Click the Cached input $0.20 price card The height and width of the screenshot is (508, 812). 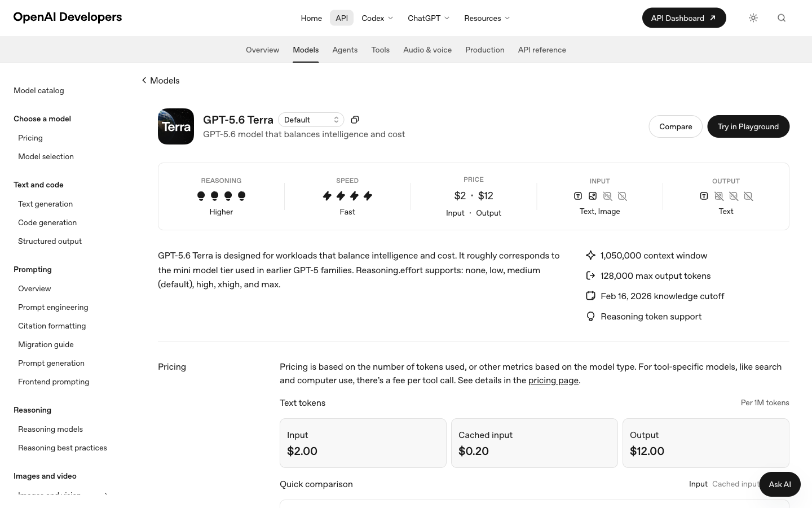click(x=535, y=443)
